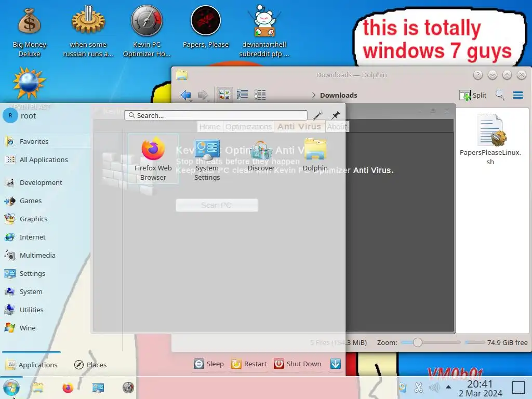Click the launcher Search field
Viewport: 532px width, 399px height.
pos(216,115)
